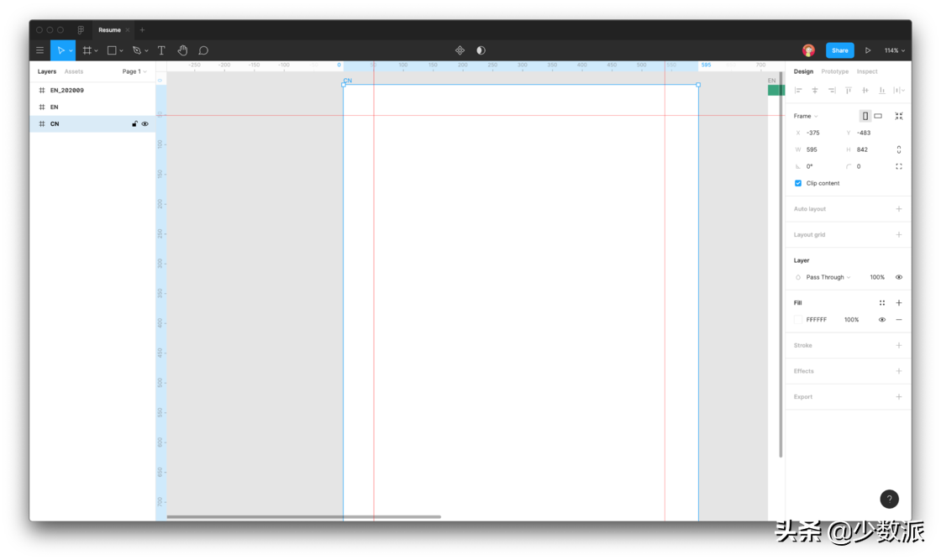
Task: Toggle Constrain proportions link icon
Action: 899,149
